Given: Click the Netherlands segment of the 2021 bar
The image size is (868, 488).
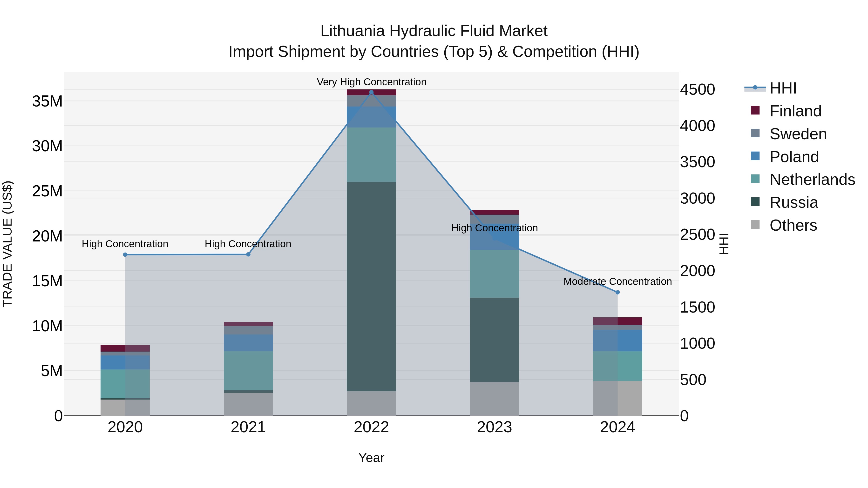Looking at the screenshot, I should (248, 371).
